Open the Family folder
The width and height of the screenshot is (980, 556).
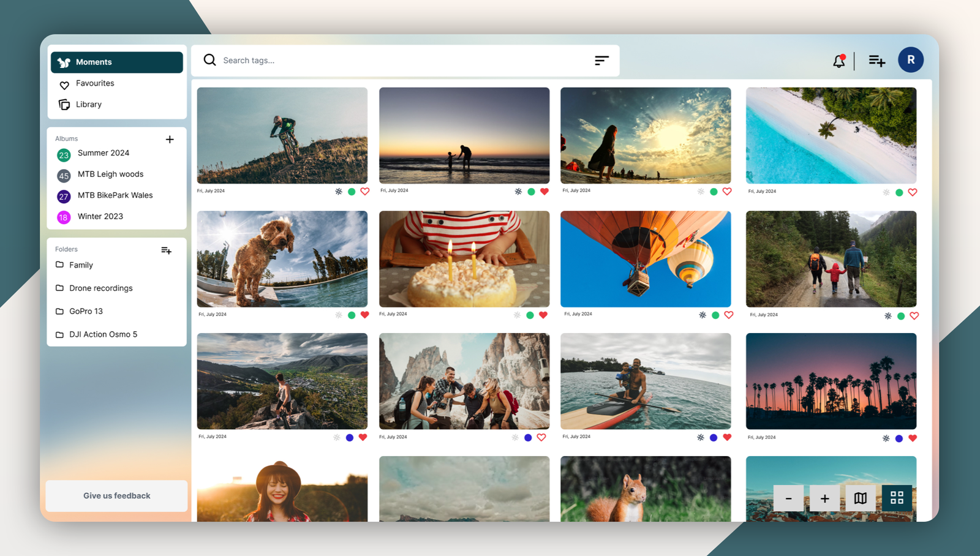(x=81, y=265)
